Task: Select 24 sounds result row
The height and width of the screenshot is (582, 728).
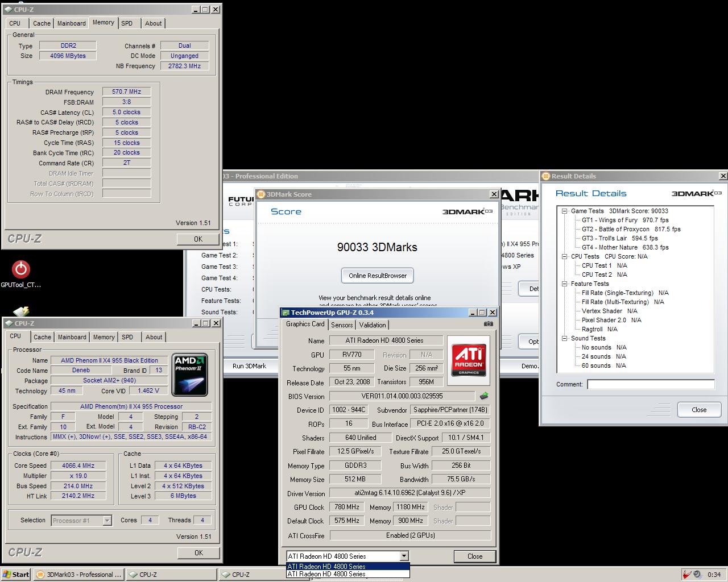Action: (604, 356)
